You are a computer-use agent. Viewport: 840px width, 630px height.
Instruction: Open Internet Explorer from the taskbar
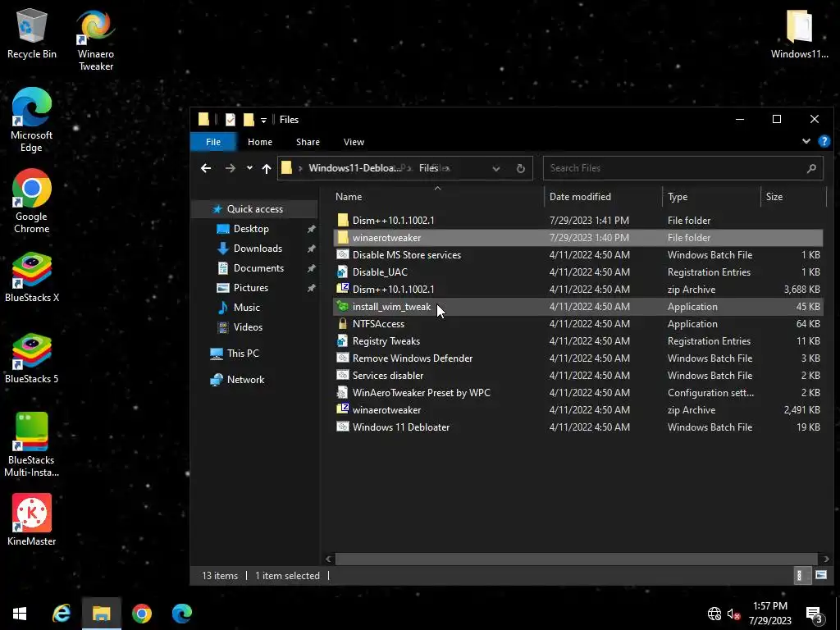pos(61,614)
